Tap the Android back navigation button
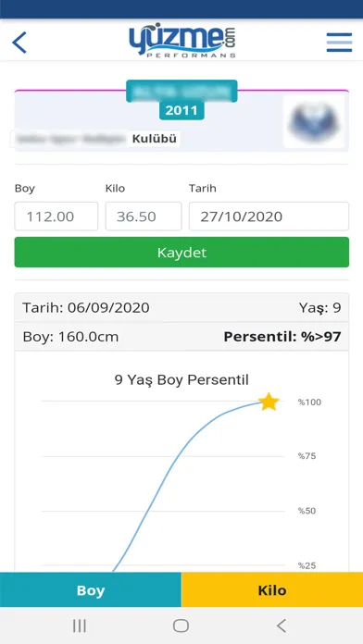 (282, 625)
